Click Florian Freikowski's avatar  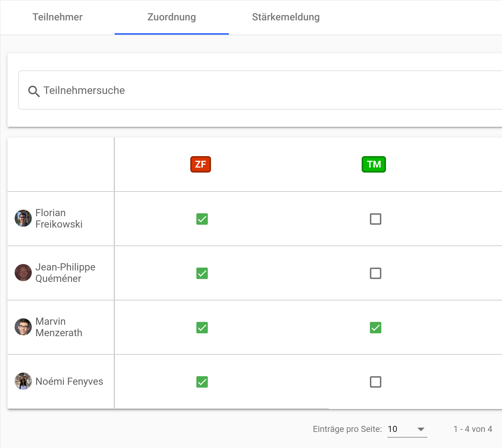click(x=23, y=218)
